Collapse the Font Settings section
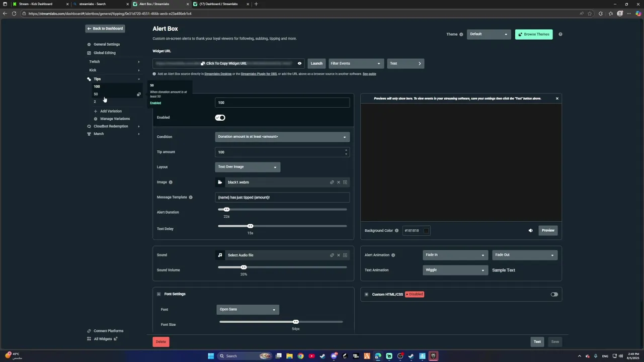The height and width of the screenshot is (362, 644). pos(158,294)
